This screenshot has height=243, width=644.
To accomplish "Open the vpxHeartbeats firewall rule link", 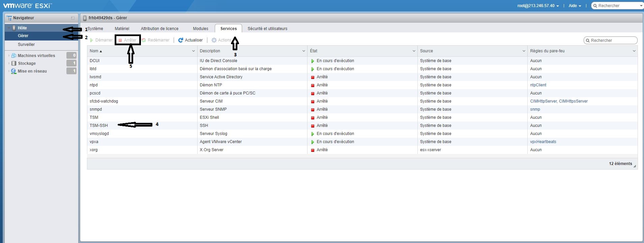I will pyautogui.click(x=543, y=142).
